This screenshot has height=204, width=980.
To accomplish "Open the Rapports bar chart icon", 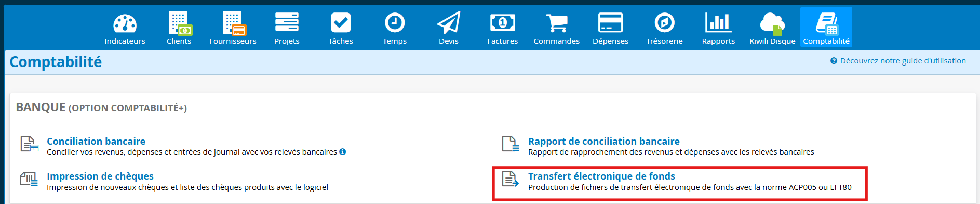I will (718, 22).
